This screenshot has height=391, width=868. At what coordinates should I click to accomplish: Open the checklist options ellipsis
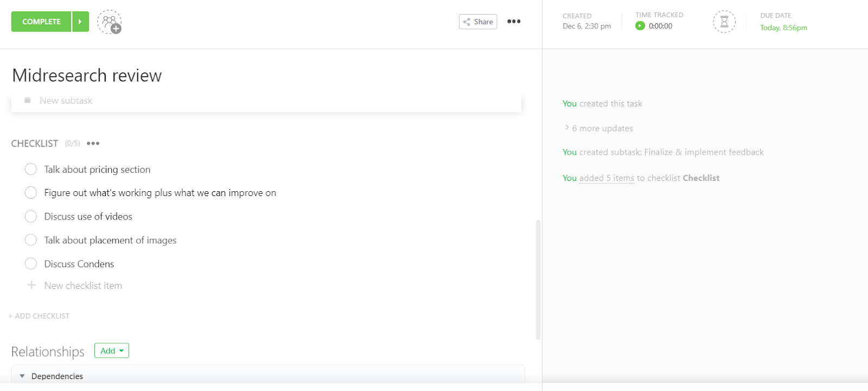coord(93,143)
